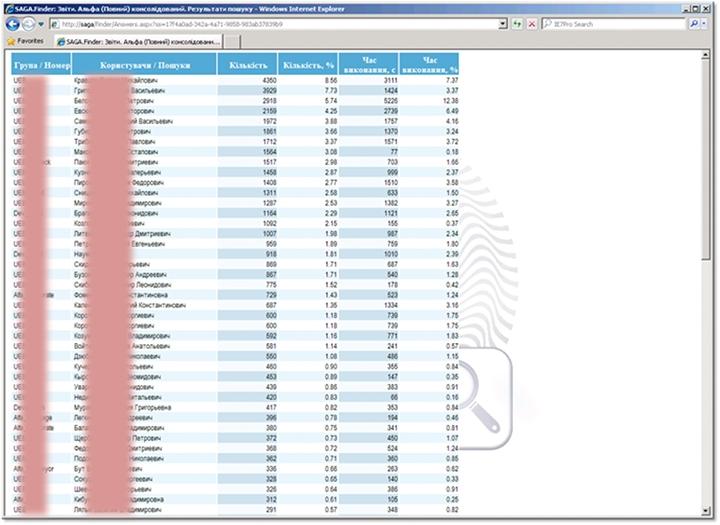
Task: Expand the address bar history dropdown
Action: click(503, 23)
